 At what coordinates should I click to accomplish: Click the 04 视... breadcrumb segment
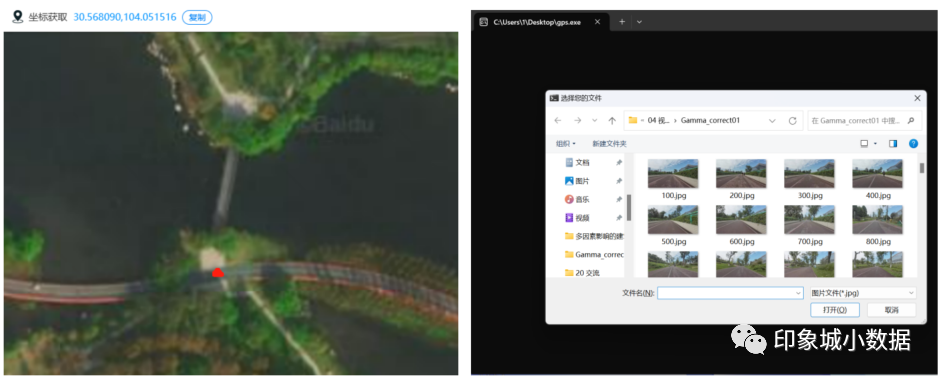pyautogui.click(x=658, y=121)
